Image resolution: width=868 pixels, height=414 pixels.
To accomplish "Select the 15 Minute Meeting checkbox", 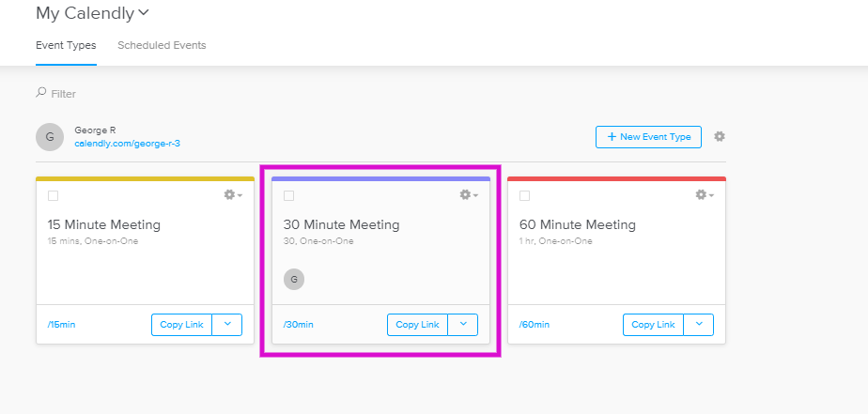I will pyautogui.click(x=54, y=196).
